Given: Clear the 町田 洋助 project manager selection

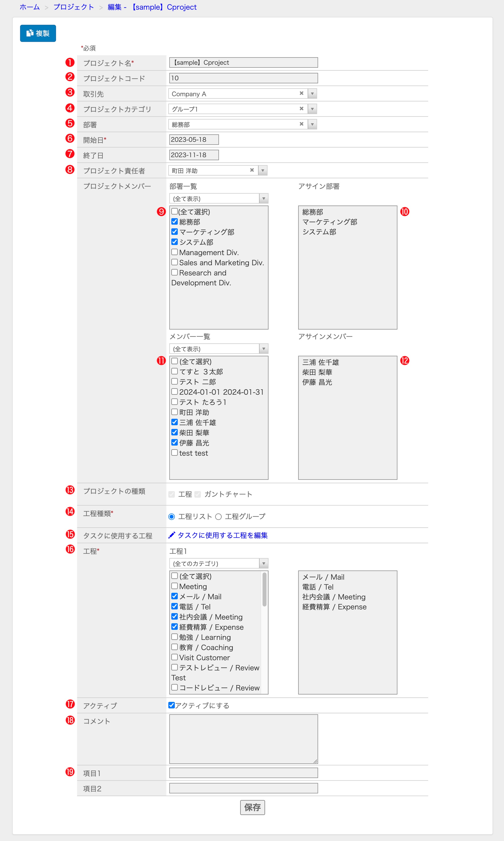Looking at the screenshot, I should point(252,170).
